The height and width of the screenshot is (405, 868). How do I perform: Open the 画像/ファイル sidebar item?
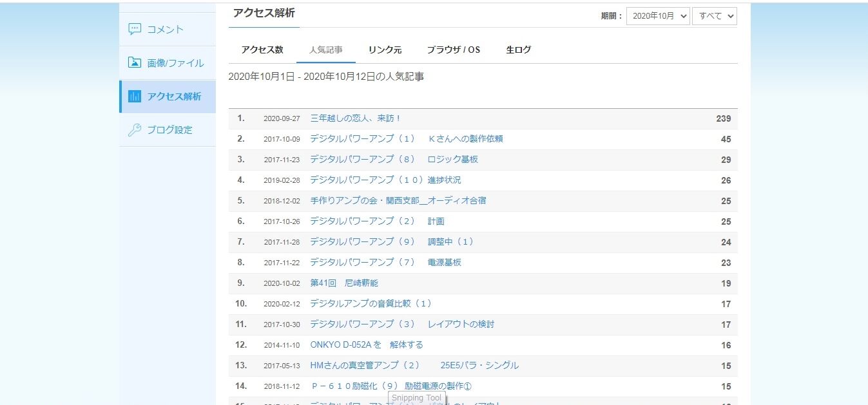click(x=168, y=62)
